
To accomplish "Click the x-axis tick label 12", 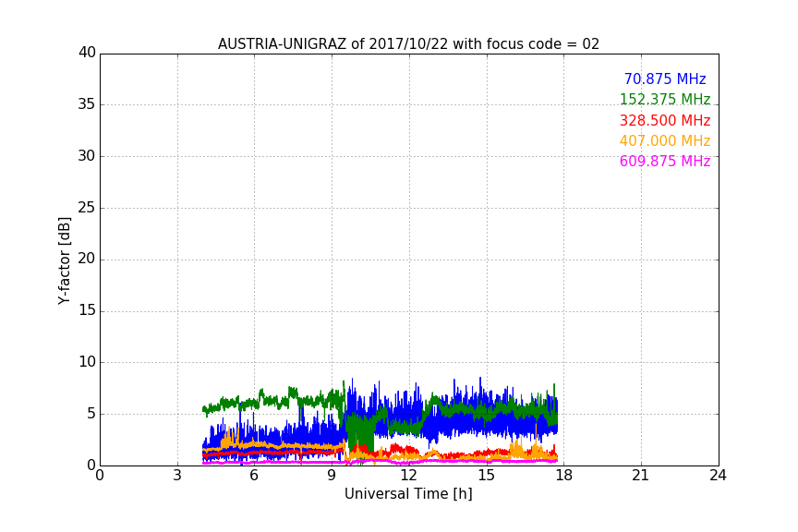I will click(409, 476).
